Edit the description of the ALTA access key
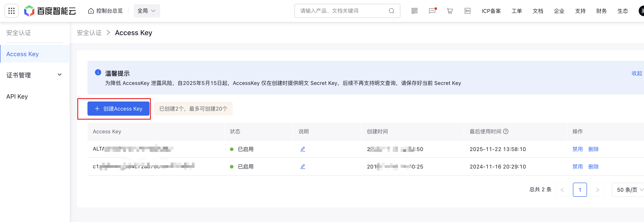644x222 pixels. coord(303,149)
